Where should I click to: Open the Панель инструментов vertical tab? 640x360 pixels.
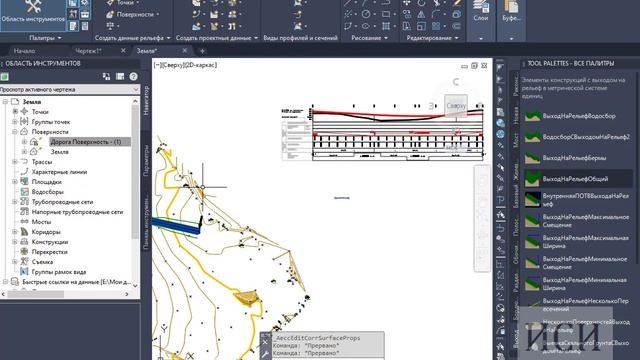tap(147, 223)
